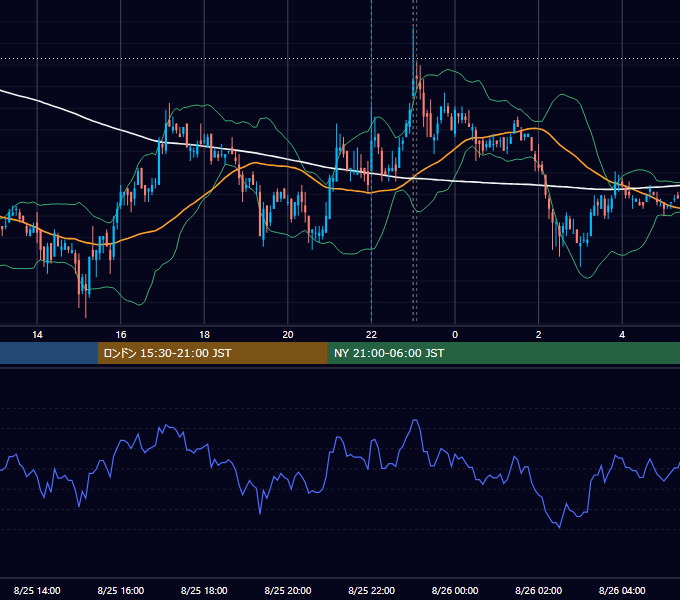680x600 pixels.
Task: Click the blue oscillator line's highest peak
Action: pyautogui.click(x=415, y=420)
